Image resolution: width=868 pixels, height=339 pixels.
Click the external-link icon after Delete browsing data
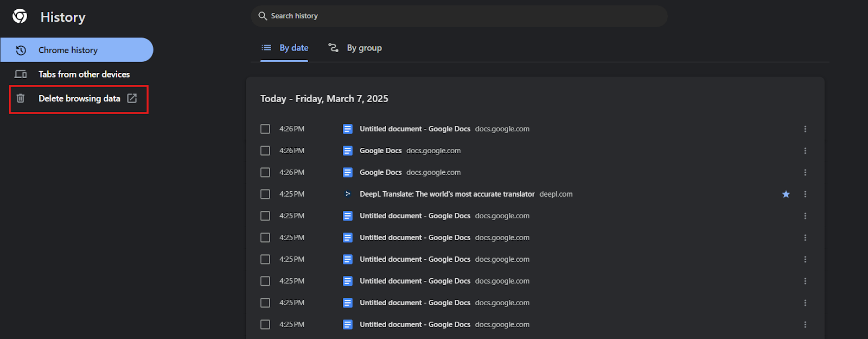click(132, 98)
